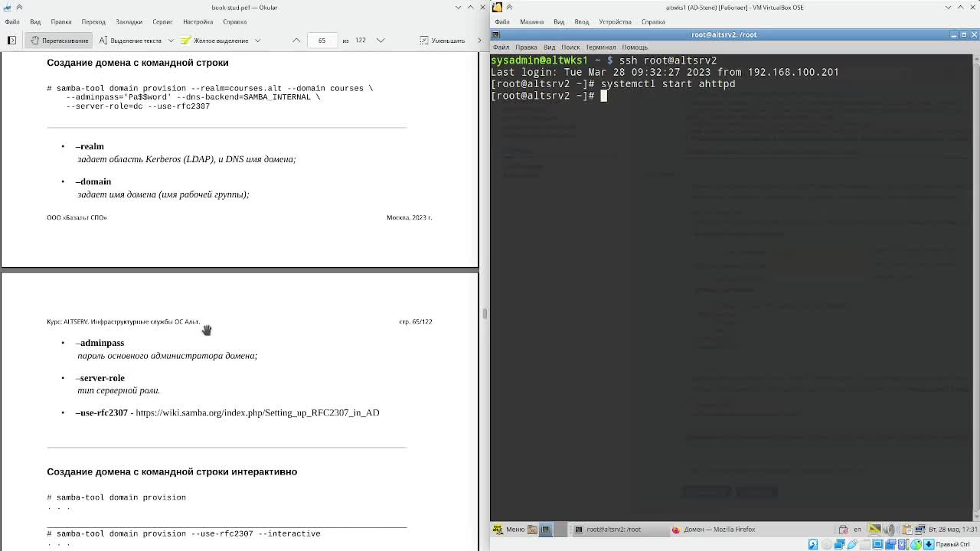Click VirtualBox hard disk activity status icon
980x551 pixels.
coord(813,544)
